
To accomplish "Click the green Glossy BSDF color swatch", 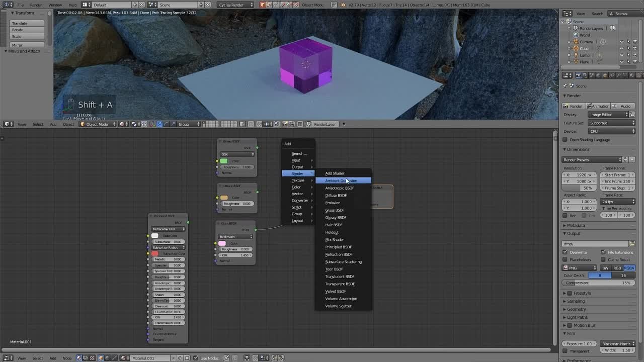I will [224, 161].
